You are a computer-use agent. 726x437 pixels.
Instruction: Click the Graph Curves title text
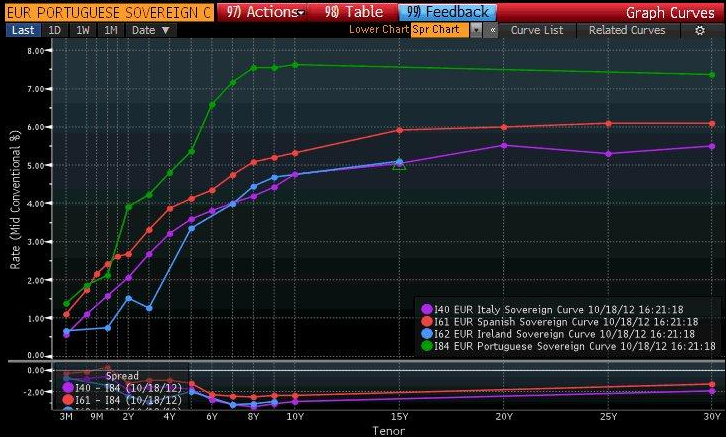click(x=670, y=12)
